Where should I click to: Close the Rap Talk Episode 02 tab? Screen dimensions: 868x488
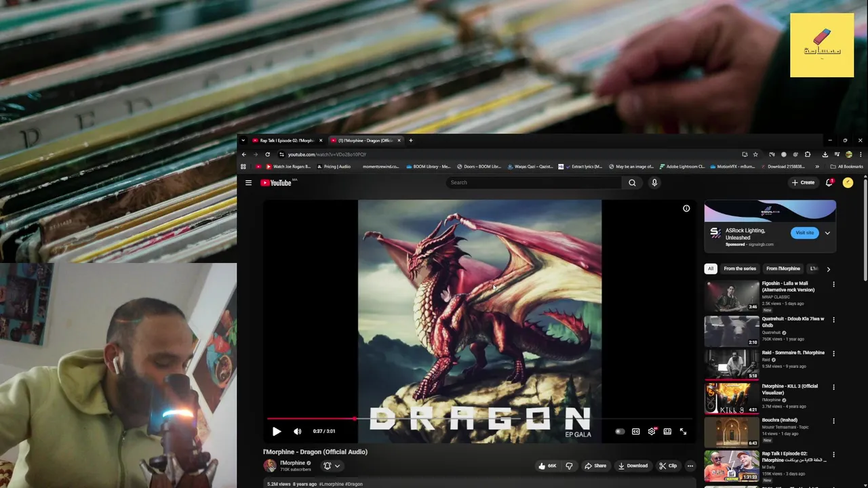coord(321,140)
